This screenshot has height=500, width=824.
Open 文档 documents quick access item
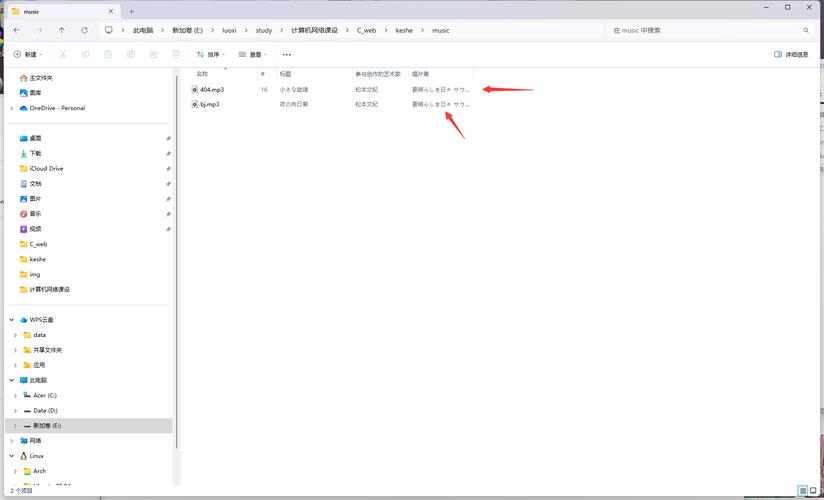30,183
